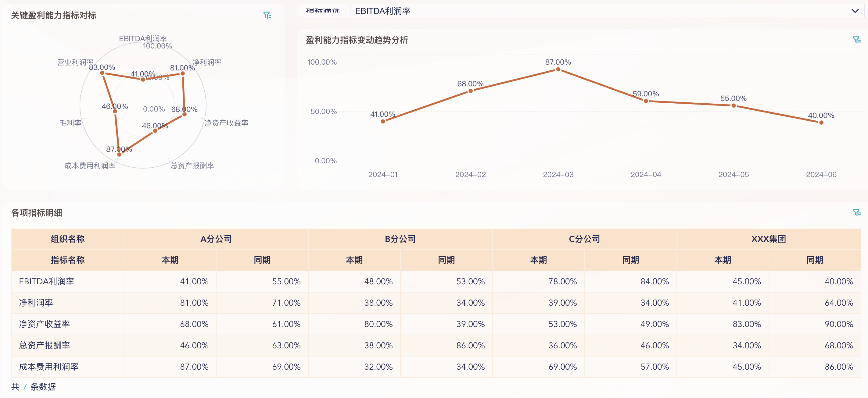Select the 成本费用利润率 radar point at 87.00%
The image size is (868, 398).
pyautogui.click(x=119, y=154)
